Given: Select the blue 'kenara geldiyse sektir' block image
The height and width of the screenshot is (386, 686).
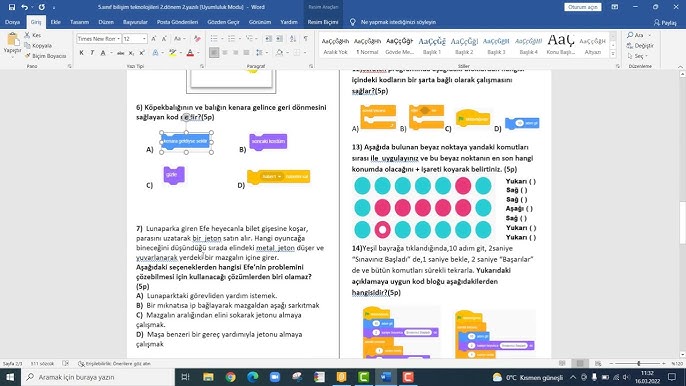Looking at the screenshot, I should [x=186, y=141].
